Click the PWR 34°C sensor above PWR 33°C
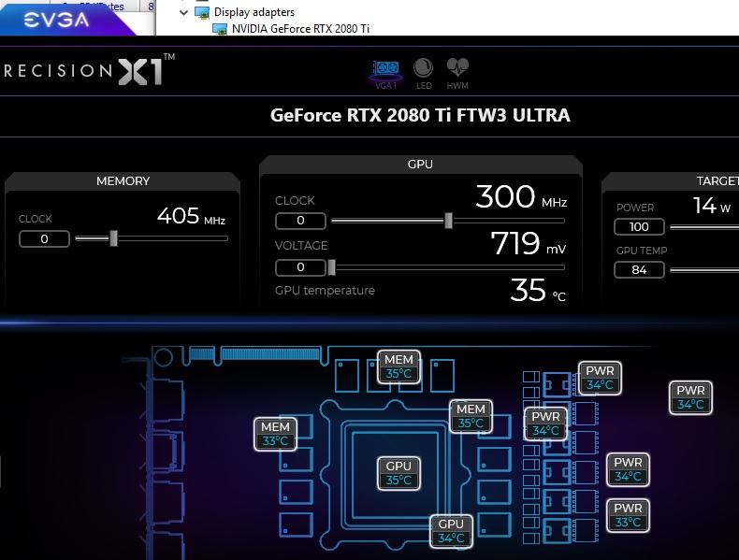739x560 pixels. coord(628,469)
